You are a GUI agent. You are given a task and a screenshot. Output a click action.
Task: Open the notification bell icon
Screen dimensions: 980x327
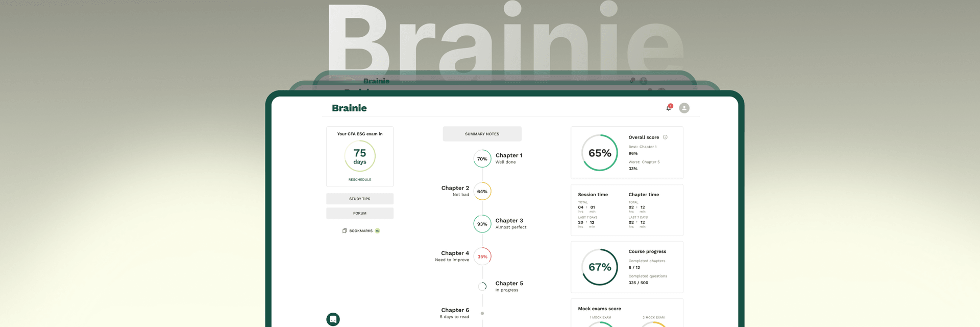pos(669,108)
